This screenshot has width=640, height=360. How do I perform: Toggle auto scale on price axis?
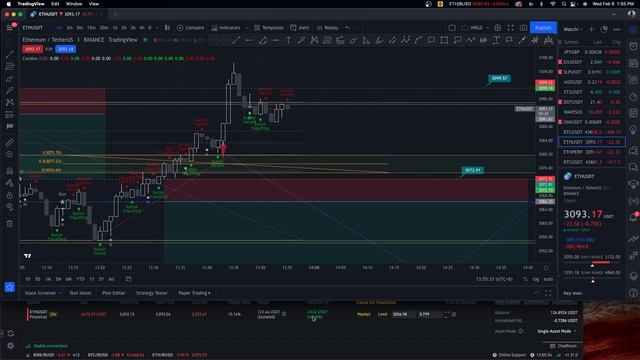[x=548, y=279]
